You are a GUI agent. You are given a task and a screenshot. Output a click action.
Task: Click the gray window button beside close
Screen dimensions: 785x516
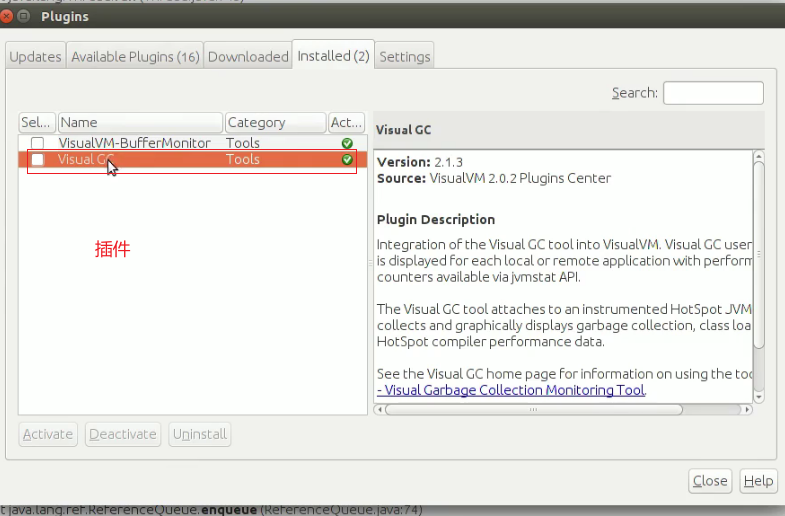click(x=24, y=17)
